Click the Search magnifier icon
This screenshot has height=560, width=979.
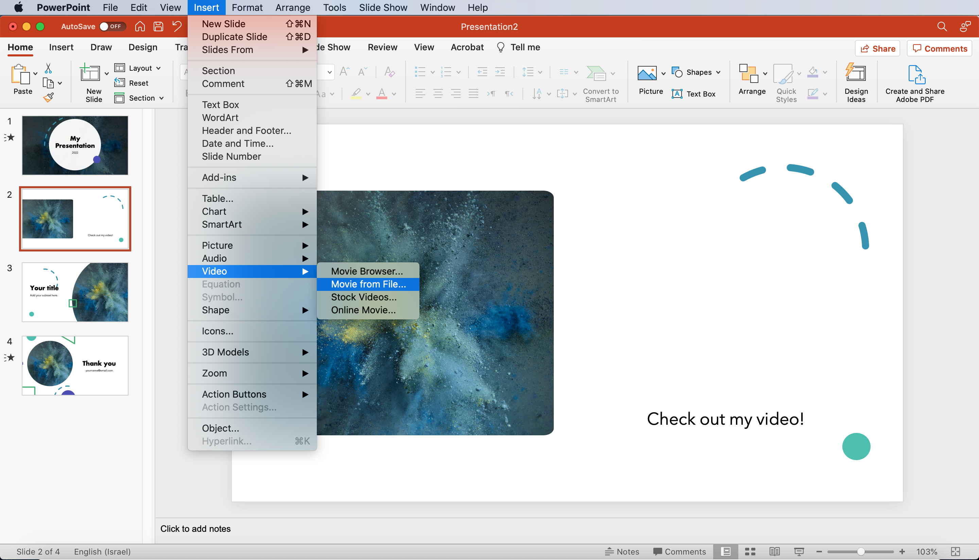[942, 27]
